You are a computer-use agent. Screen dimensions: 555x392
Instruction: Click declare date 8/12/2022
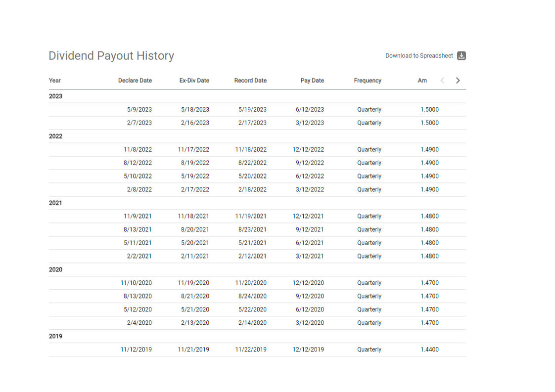click(x=138, y=163)
